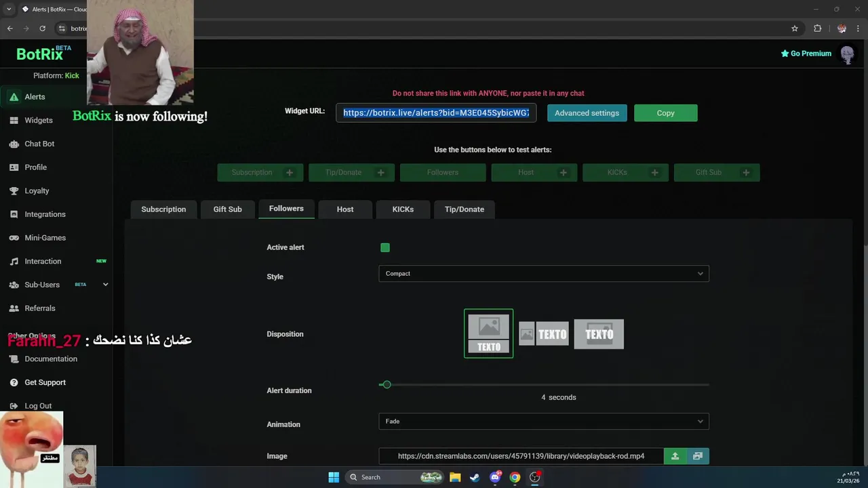Open the Animation dropdown showing Fade

tap(544, 422)
